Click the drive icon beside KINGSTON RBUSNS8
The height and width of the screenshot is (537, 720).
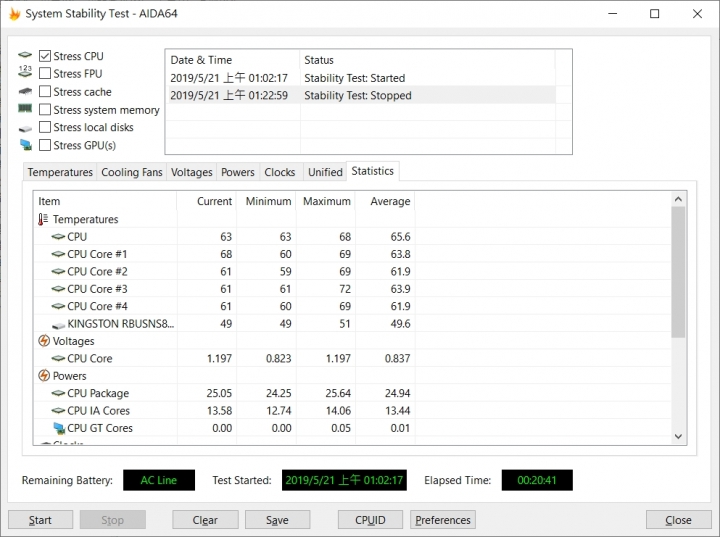58,325
